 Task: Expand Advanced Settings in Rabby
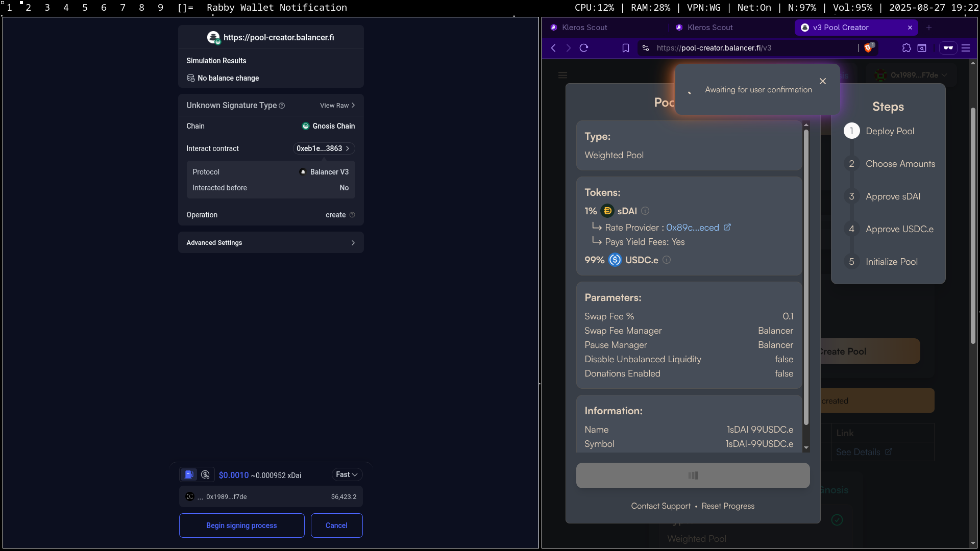pyautogui.click(x=271, y=243)
